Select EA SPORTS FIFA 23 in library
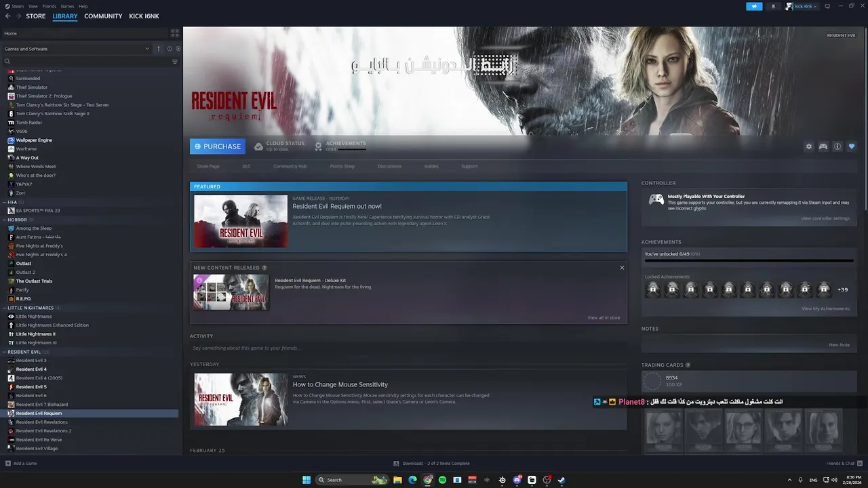Image resolution: width=868 pixels, height=488 pixels. pyautogui.click(x=38, y=211)
